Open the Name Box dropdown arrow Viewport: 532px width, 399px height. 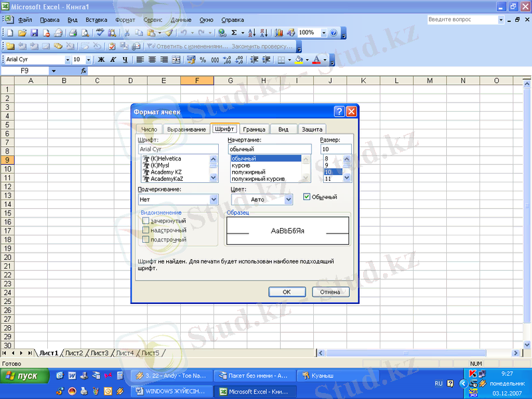click(54, 70)
